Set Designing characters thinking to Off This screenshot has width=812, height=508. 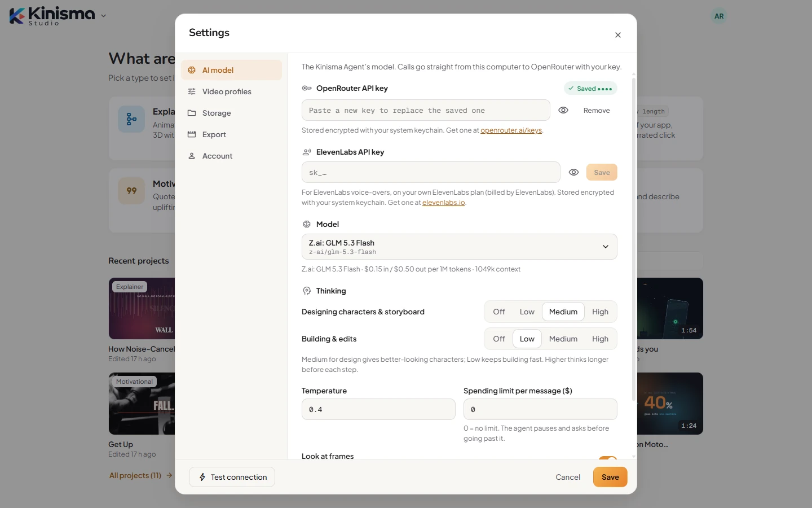(x=499, y=312)
